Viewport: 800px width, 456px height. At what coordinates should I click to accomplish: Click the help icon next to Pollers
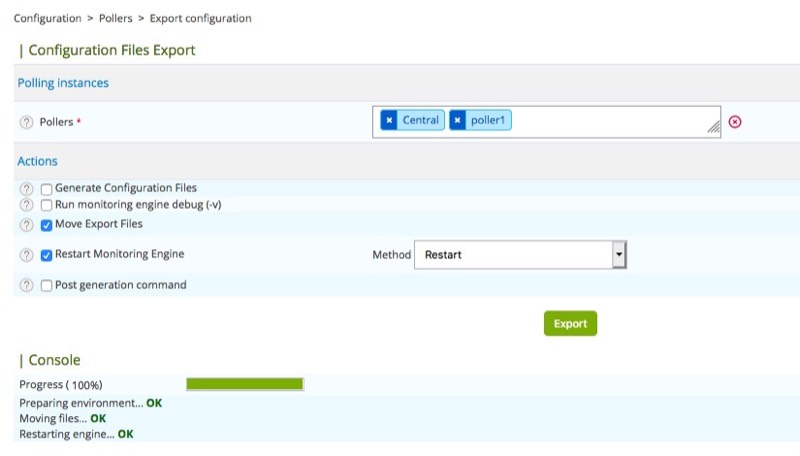[x=27, y=122]
